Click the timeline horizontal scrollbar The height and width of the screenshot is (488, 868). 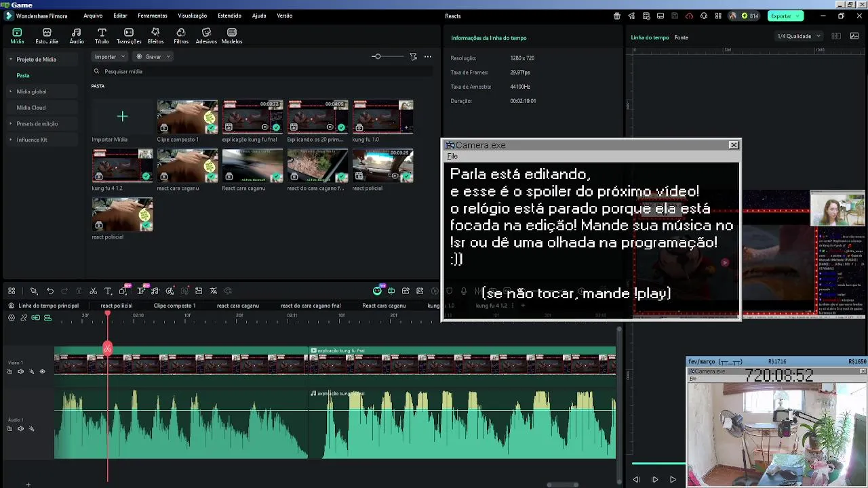click(x=563, y=485)
